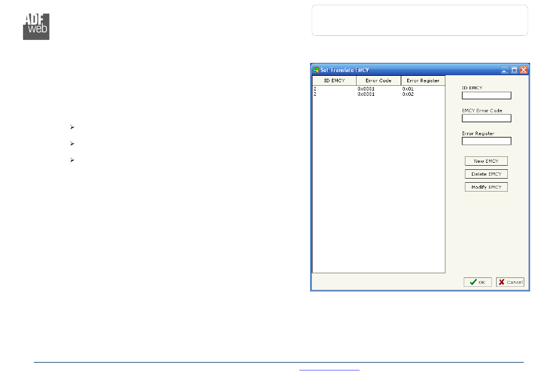Click the ADFweb logo
Screen dimensions: 559x392
coord(36,26)
